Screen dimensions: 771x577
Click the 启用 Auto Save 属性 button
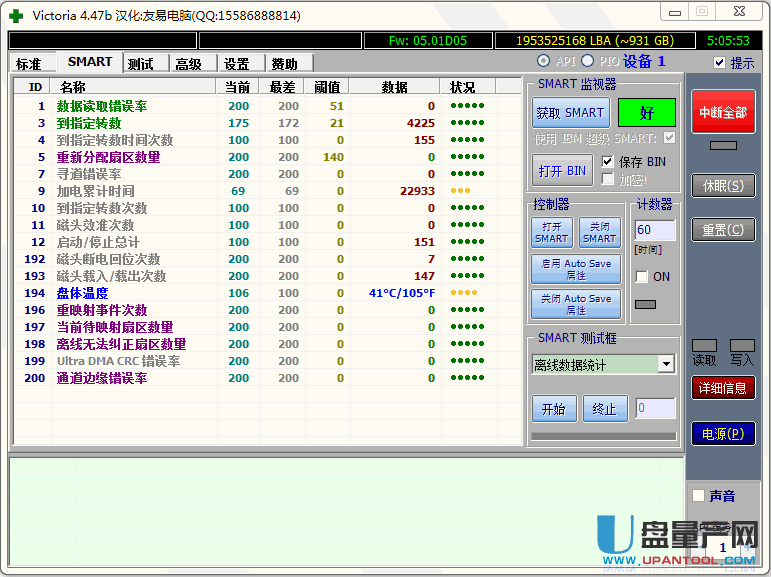(576, 269)
